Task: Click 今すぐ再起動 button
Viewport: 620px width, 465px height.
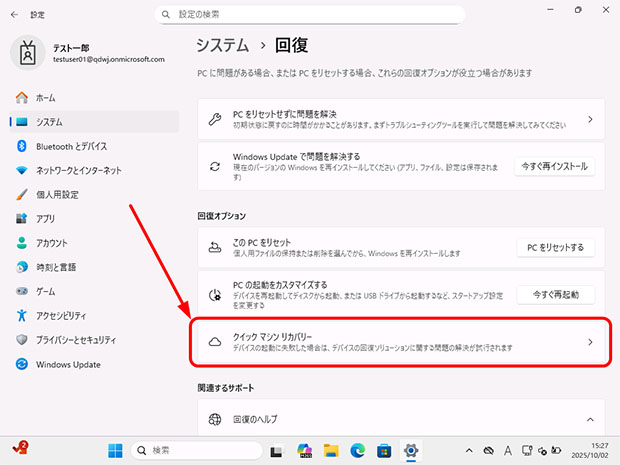Action: (x=555, y=295)
